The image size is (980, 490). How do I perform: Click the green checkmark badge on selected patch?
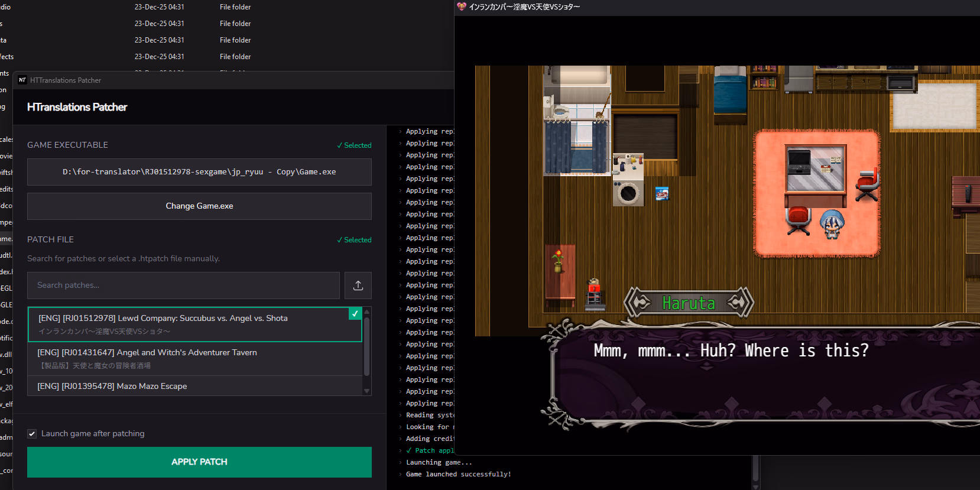(355, 314)
